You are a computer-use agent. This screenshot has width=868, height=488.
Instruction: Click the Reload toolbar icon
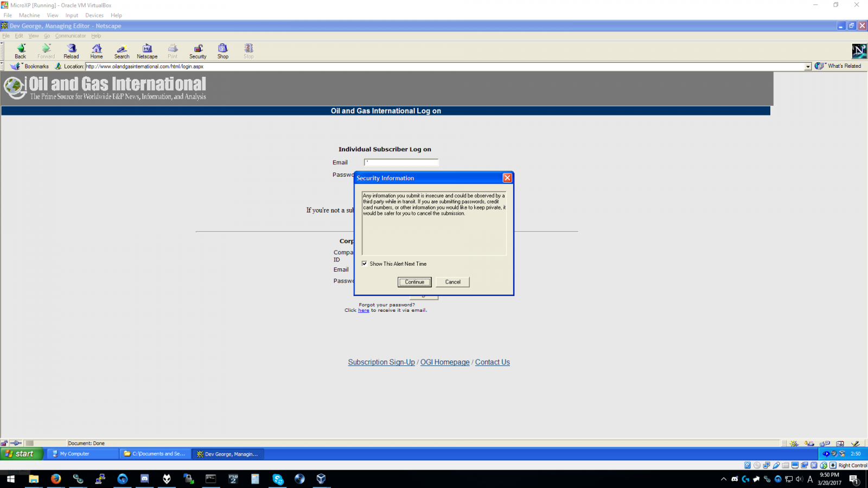71,51
